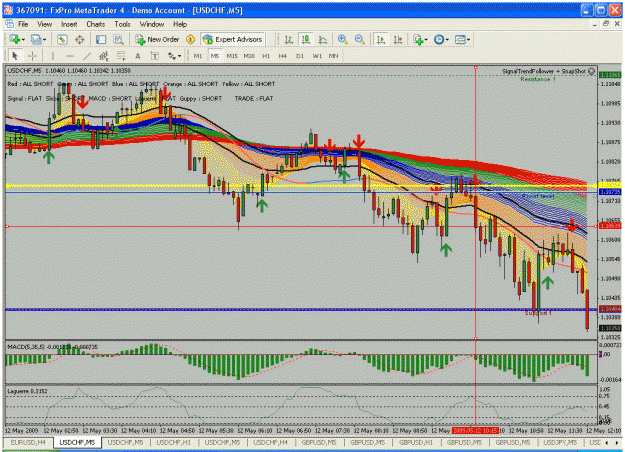
Task: Toggle chart auto scroll
Action: [x=381, y=39]
